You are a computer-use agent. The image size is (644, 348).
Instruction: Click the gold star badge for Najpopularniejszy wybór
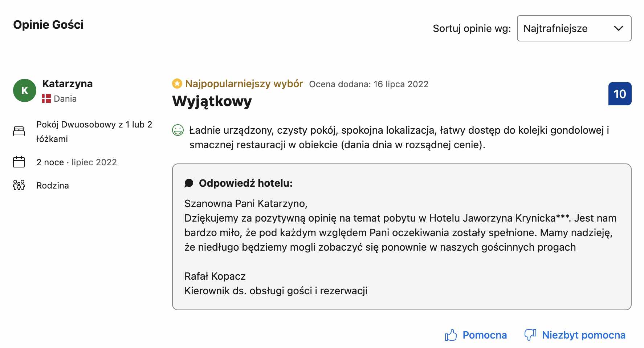coord(177,84)
